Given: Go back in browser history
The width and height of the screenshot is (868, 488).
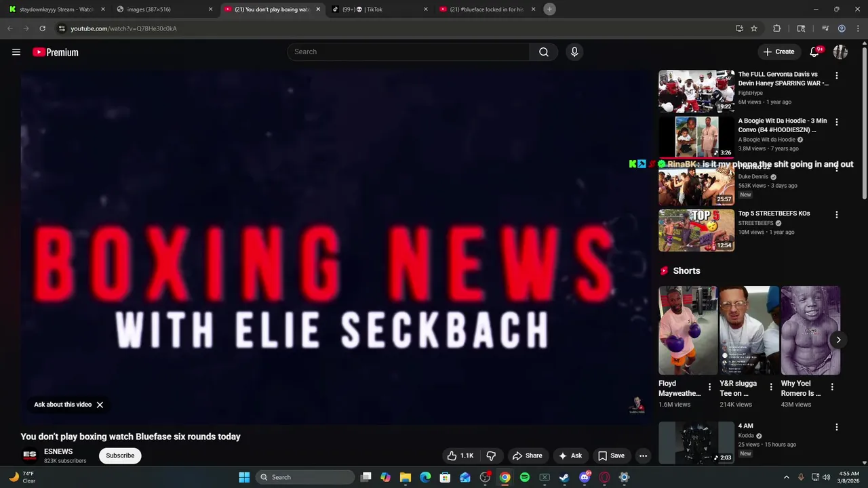Looking at the screenshot, I should (x=9, y=28).
